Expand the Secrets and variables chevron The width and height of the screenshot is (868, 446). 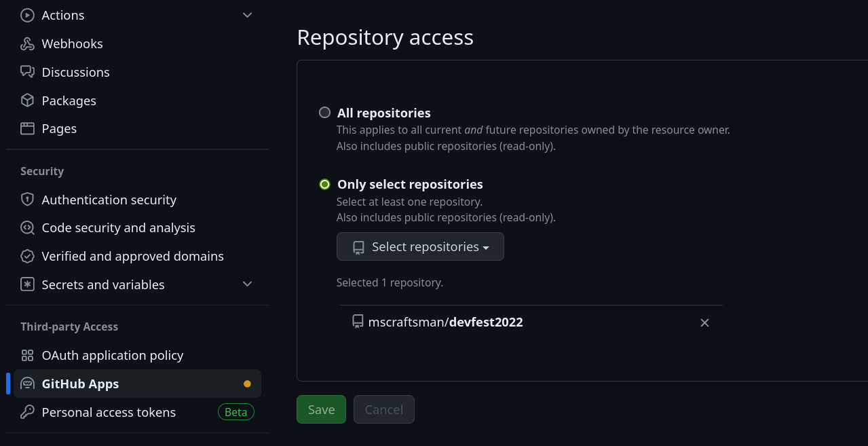(248, 284)
